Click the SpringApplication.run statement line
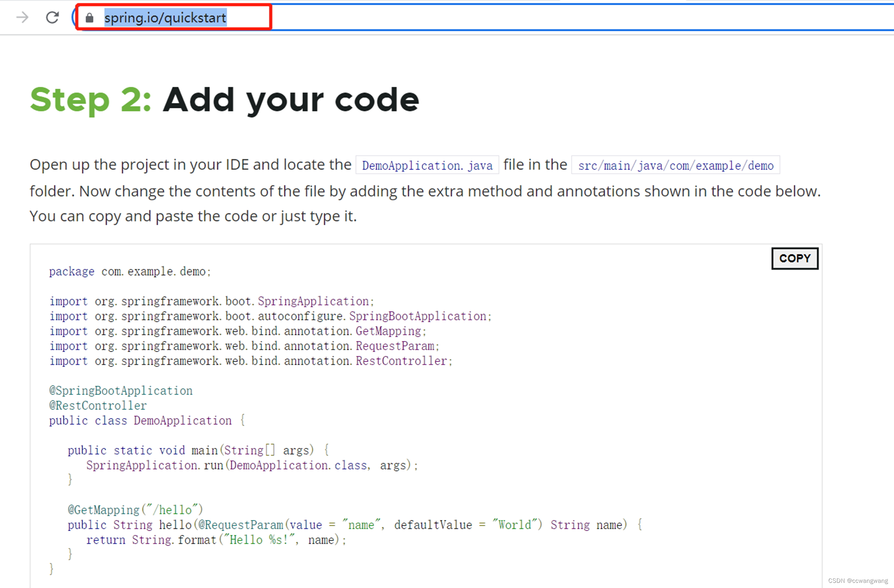Viewport: 894px width, 588px height. pos(252,465)
